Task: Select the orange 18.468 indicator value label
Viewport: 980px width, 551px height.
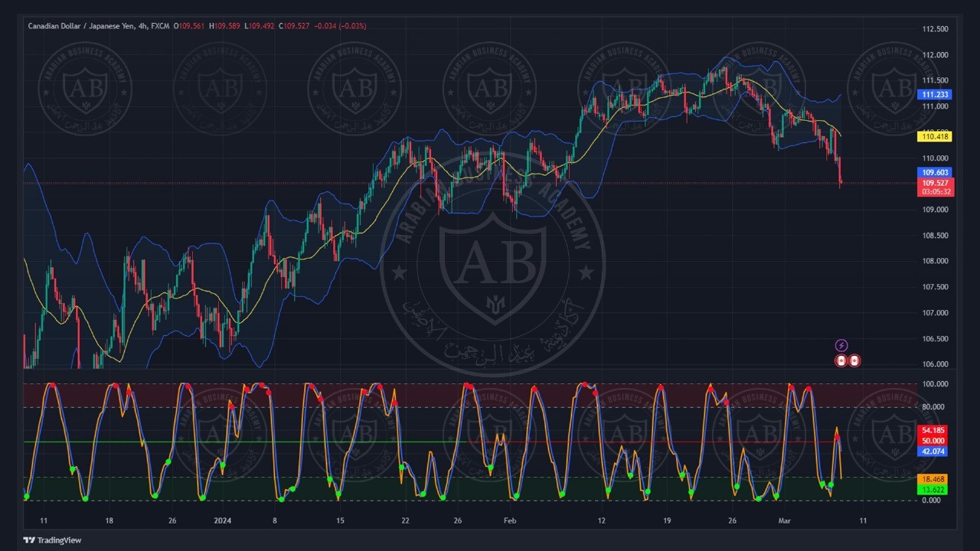Action: click(x=933, y=479)
